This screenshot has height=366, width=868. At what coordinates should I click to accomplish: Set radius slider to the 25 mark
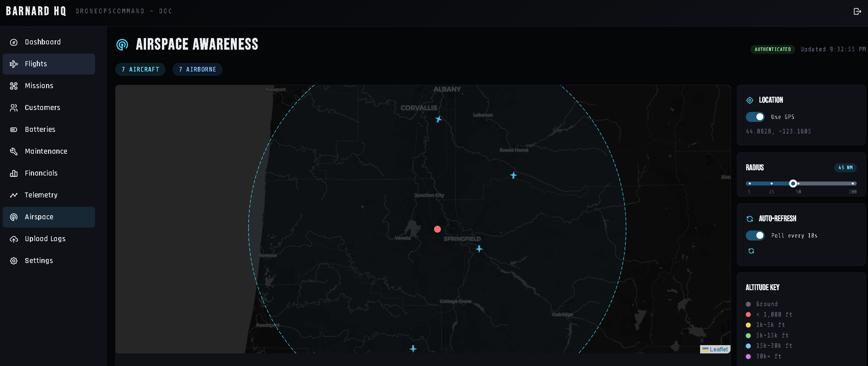click(771, 183)
